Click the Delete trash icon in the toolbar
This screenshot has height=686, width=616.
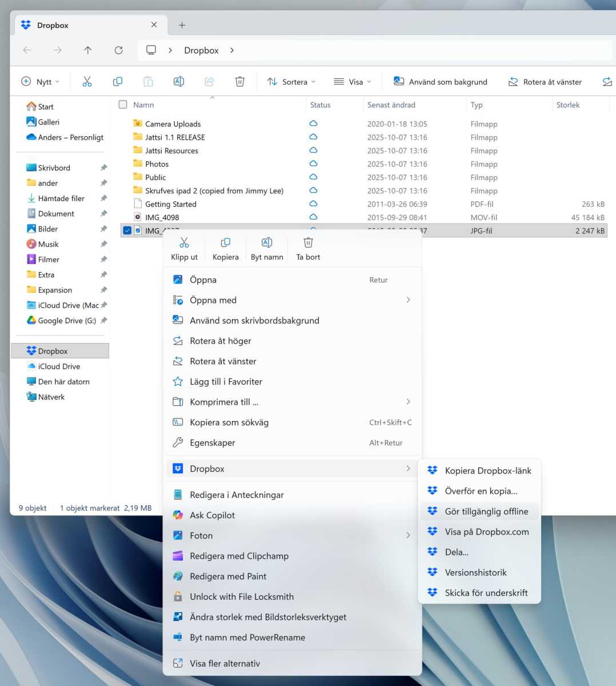pos(239,81)
